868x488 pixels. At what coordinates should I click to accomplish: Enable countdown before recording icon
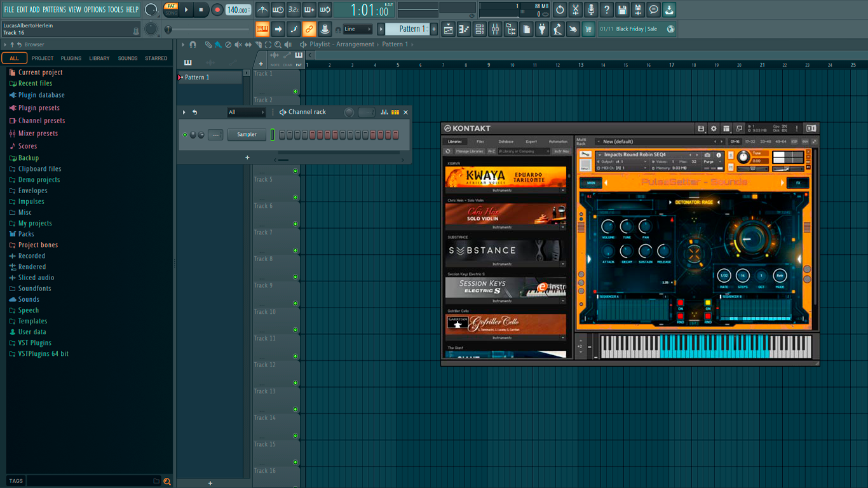(x=294, y=10)
